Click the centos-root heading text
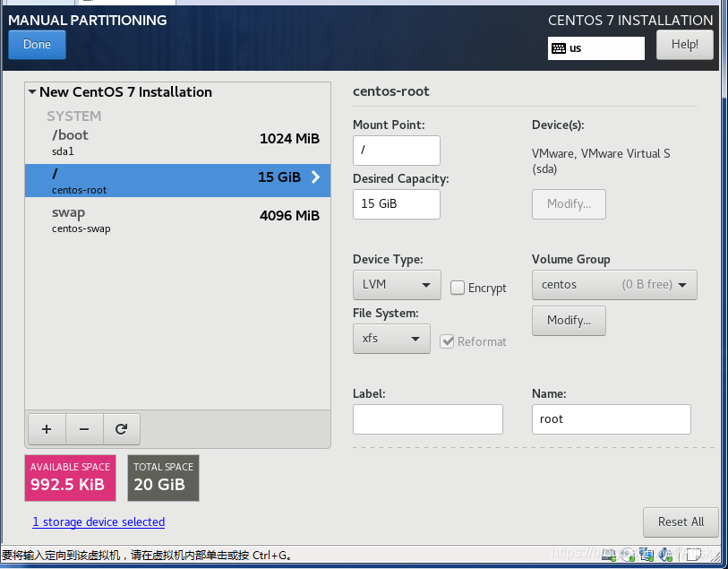 [391, 91]
